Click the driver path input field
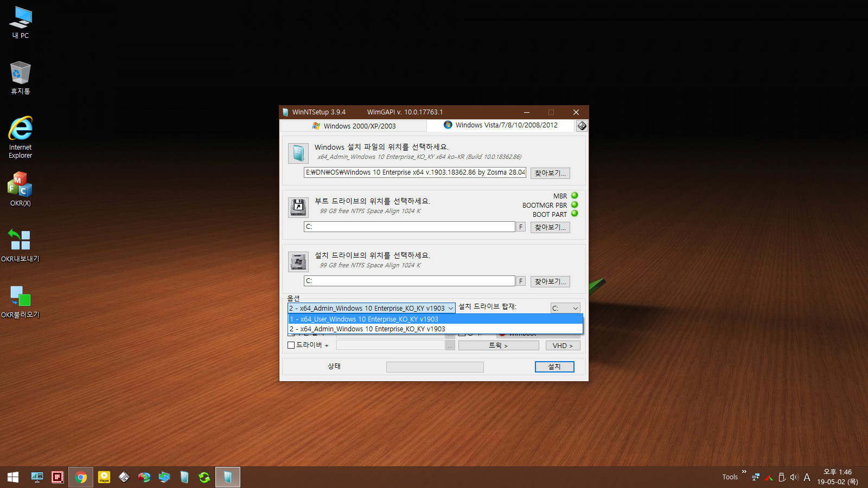Screen dimensions: 868x488 (x=390, y=345)
